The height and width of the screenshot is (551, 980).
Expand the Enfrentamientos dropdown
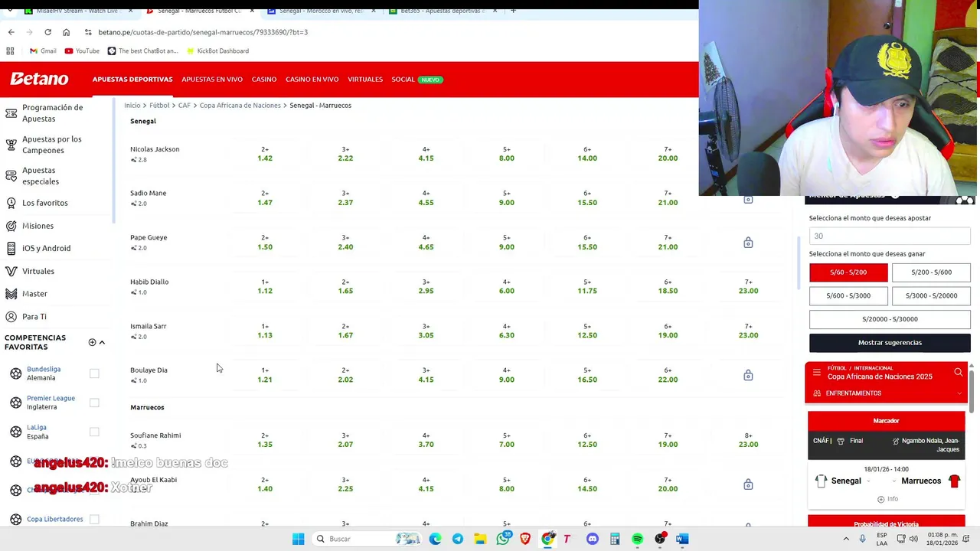pyautogui.click(x=887, y=393)
